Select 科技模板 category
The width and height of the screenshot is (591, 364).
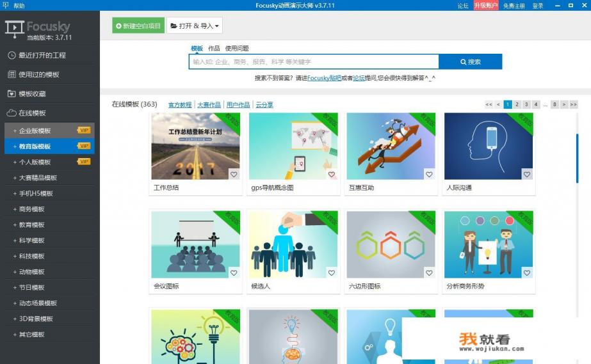[49, 256]
